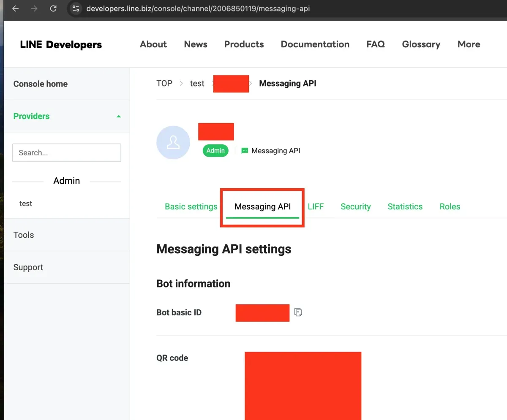Navigate back using the browser arrow
This screenshot has width=507, height=420.
15,8
